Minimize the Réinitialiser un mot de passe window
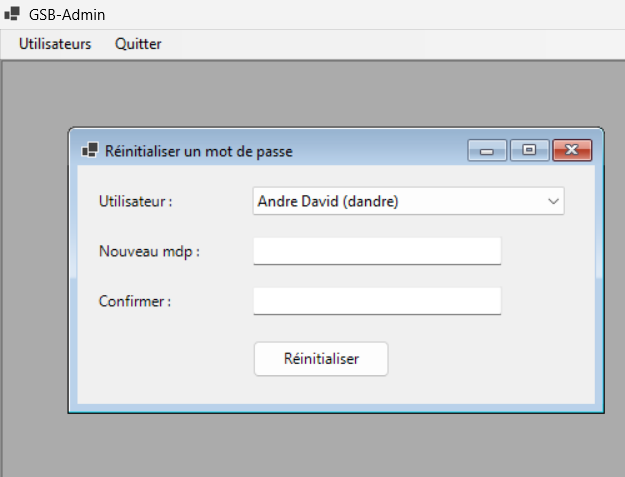This screenshot has height=477, width=625. pos(487,151)
